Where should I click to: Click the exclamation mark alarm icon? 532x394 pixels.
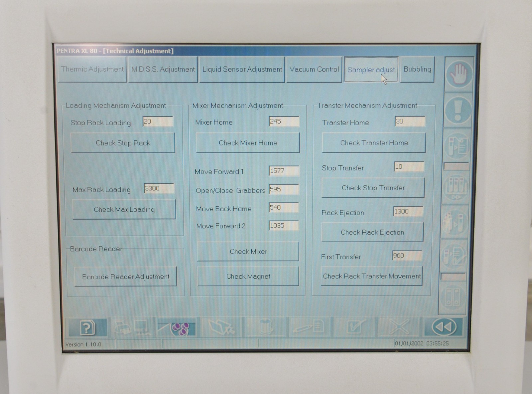click(x=458, y=110)
